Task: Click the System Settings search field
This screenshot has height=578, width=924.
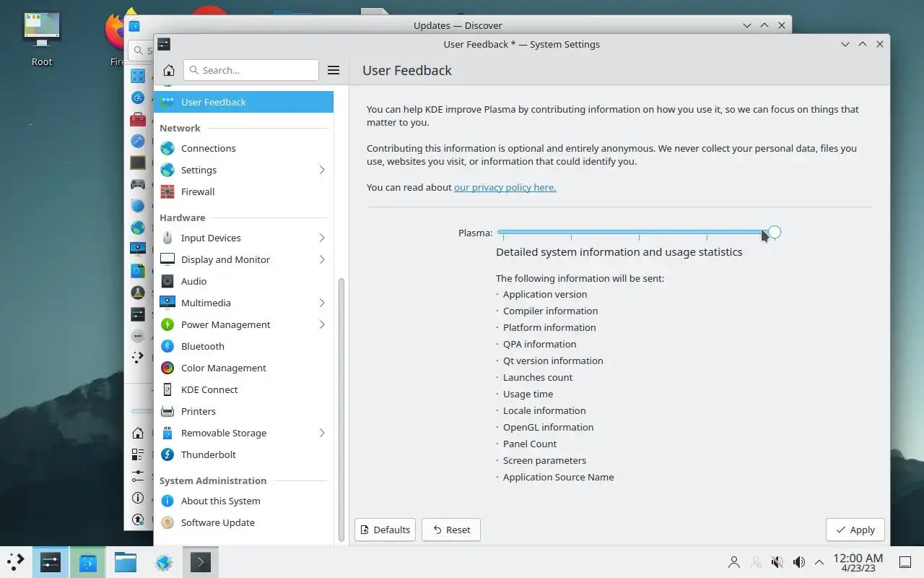Action: (251, 70)
